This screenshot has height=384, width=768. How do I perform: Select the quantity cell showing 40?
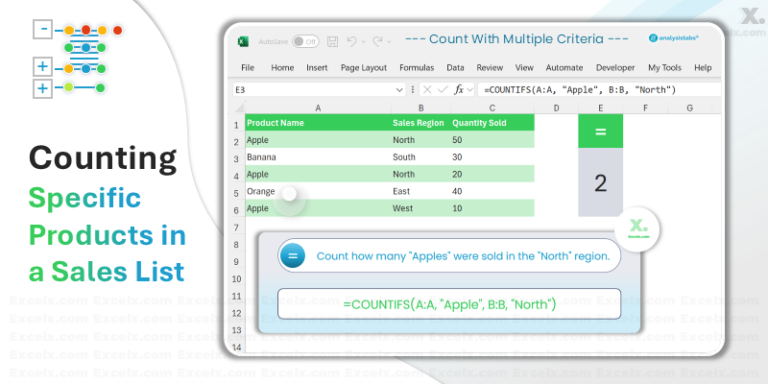(492, 191)
